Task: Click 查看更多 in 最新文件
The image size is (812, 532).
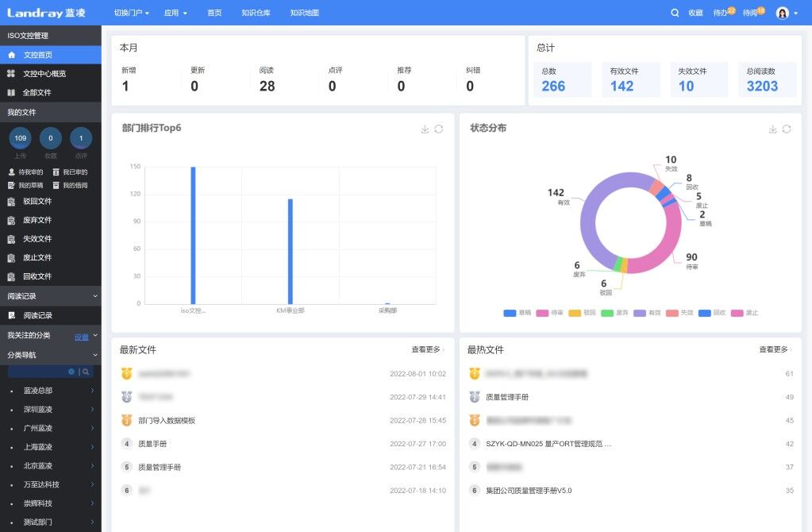Action: click(428, 349)
